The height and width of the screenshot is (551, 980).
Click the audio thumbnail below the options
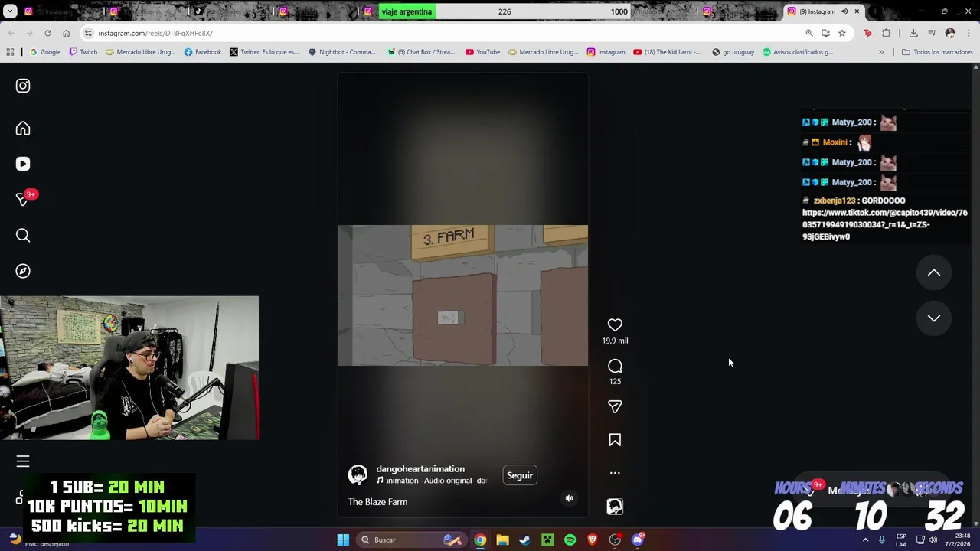615,507
